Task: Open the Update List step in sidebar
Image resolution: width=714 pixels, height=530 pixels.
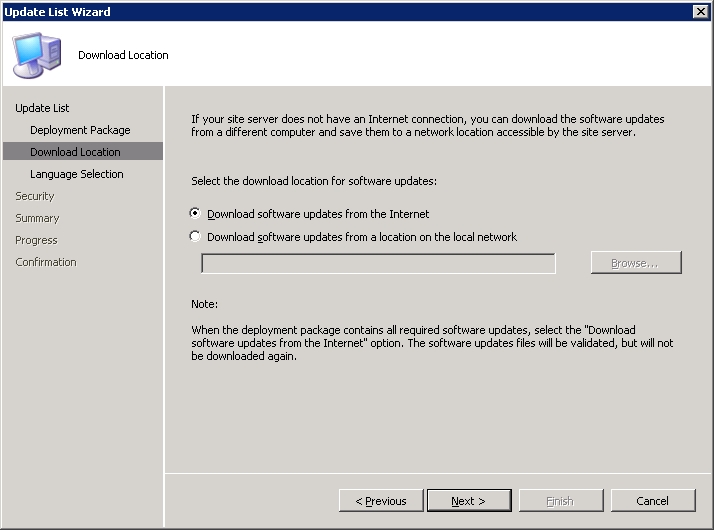Action: point(42,108)
